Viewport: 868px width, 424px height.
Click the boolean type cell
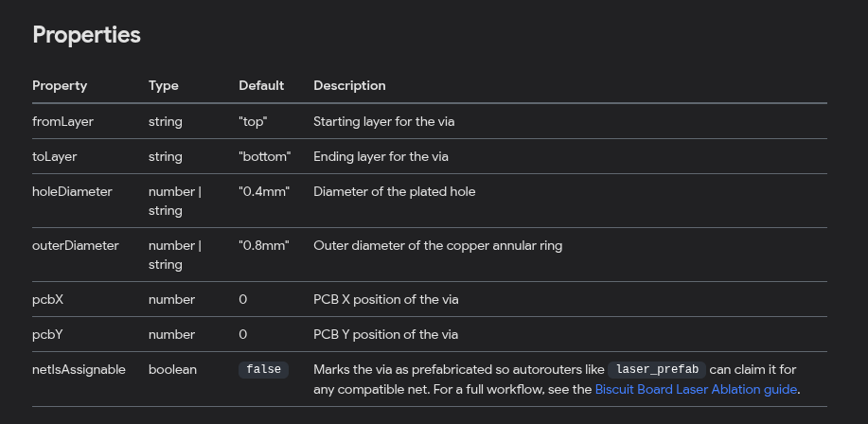pos(172,369)
